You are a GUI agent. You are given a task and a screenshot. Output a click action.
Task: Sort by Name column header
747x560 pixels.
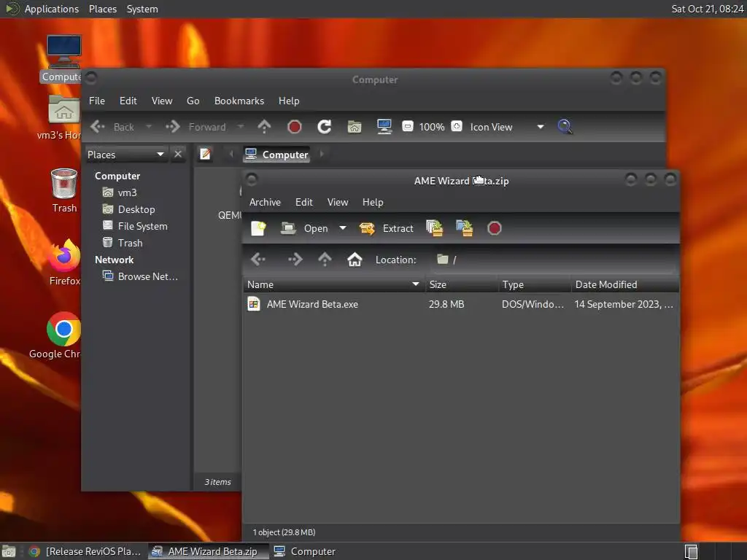pos(333,285)
